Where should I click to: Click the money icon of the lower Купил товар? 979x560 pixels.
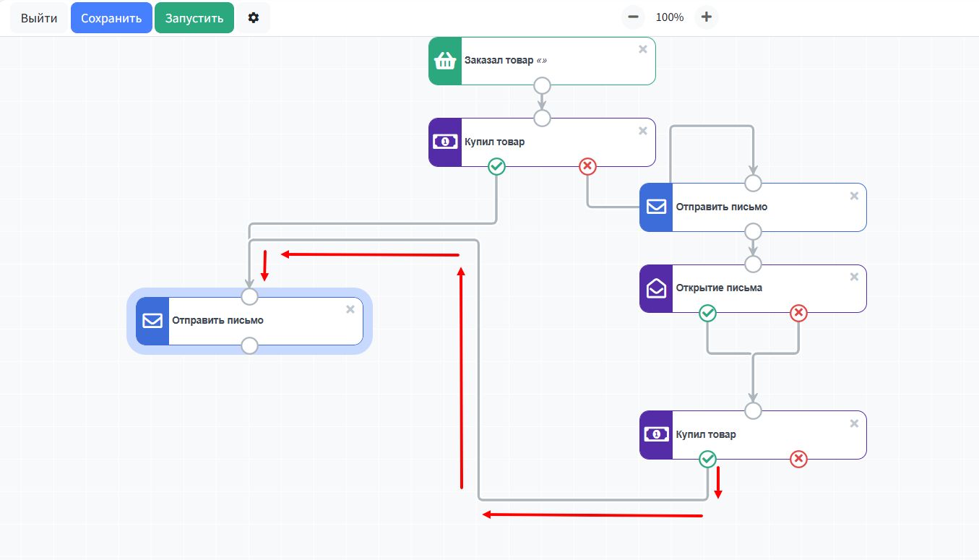click(x=656, y=435)
